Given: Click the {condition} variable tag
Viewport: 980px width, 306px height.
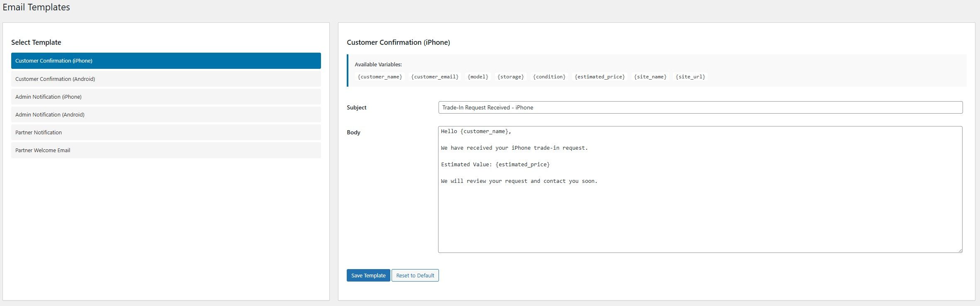Looking at the screenshot, I should (549, 77).
